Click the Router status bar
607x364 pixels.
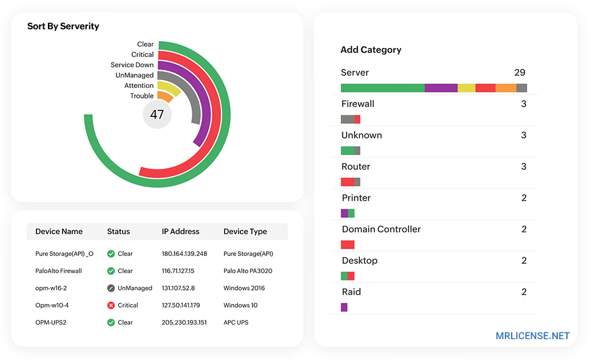[351, 182]
